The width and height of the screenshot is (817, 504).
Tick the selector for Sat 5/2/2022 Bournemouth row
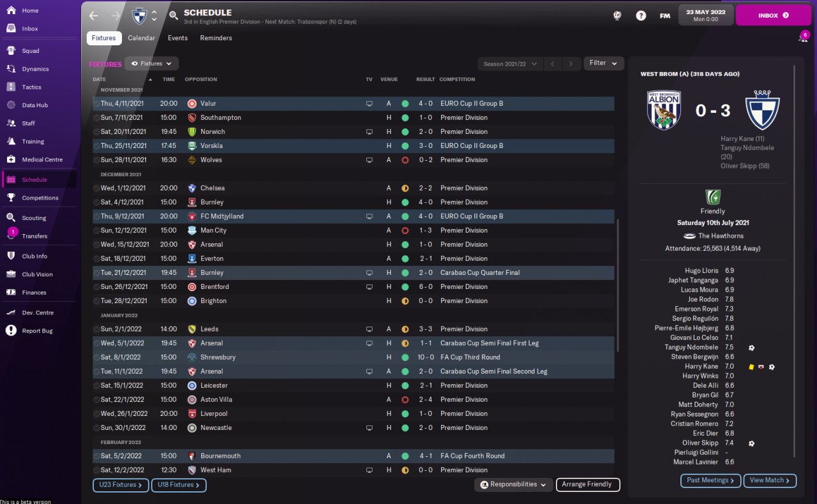pyautogui.click(x=96, y=456)
